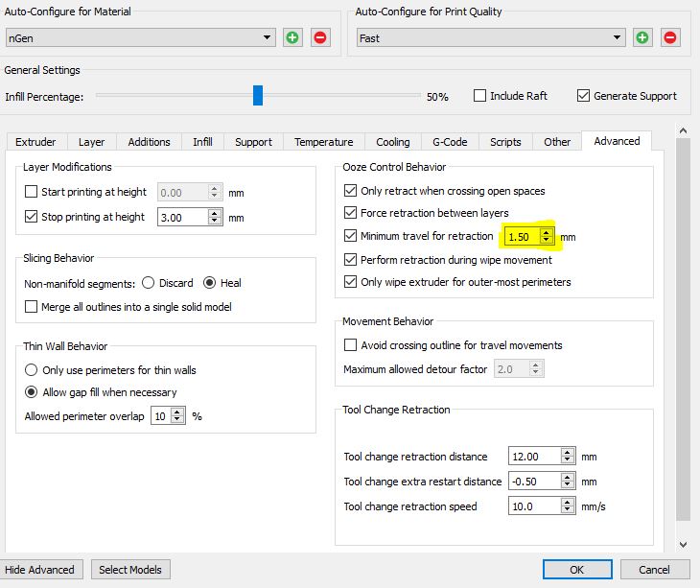Enable the Include Raft checkbox
Viewport: 700px width, 588px height.
(480, 96)
